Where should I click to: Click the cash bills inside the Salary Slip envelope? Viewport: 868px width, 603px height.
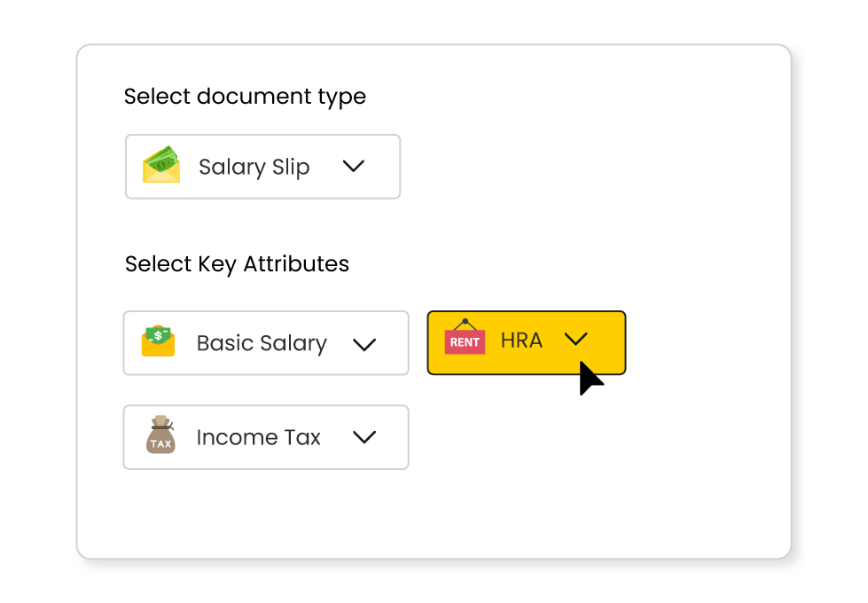tap(163, 161)
